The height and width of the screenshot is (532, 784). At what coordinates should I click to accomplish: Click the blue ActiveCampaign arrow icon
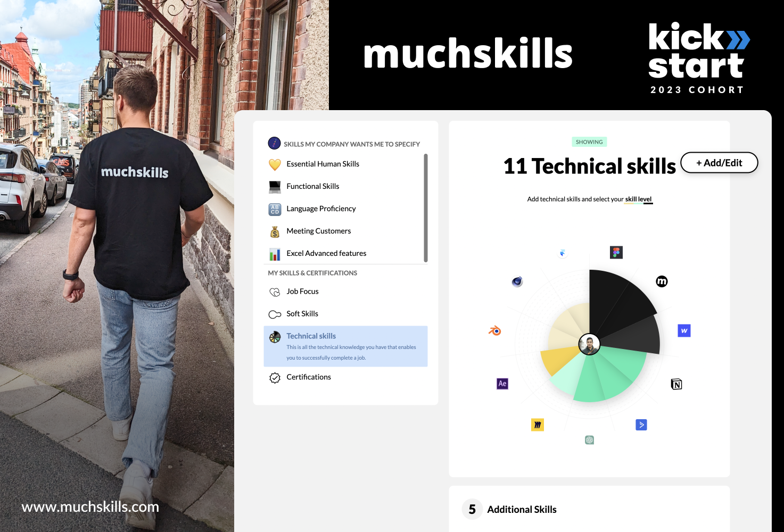coord(641,425)
